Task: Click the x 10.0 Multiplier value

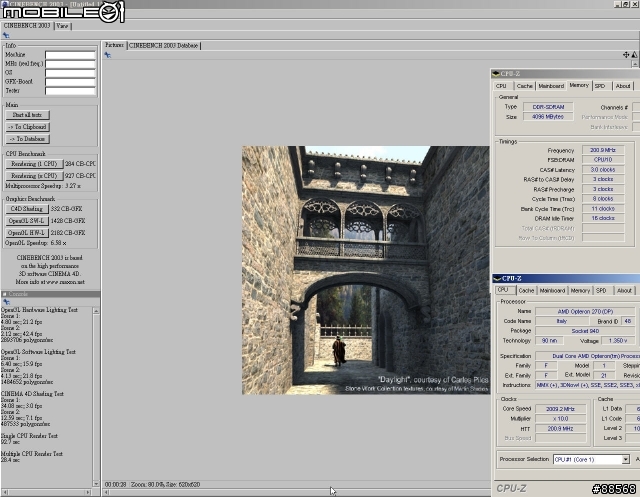Action: pos(561,419)
